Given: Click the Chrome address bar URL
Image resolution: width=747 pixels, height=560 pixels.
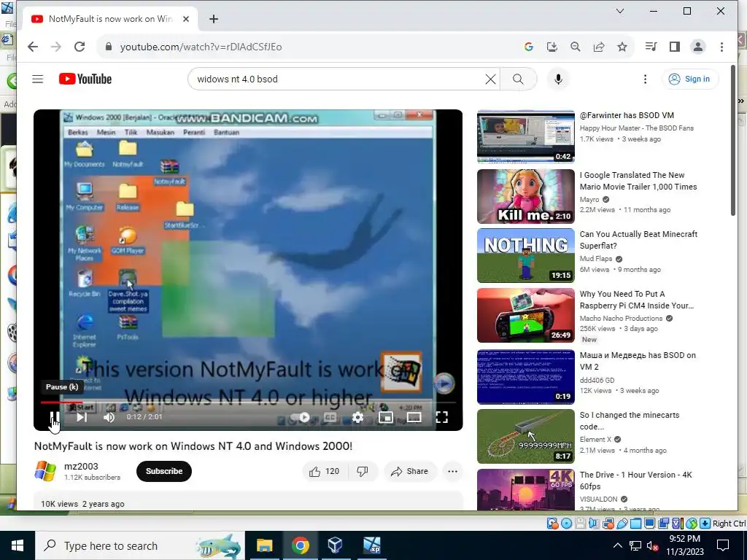Looking at the screenshot, I should [x=201, y=47].
